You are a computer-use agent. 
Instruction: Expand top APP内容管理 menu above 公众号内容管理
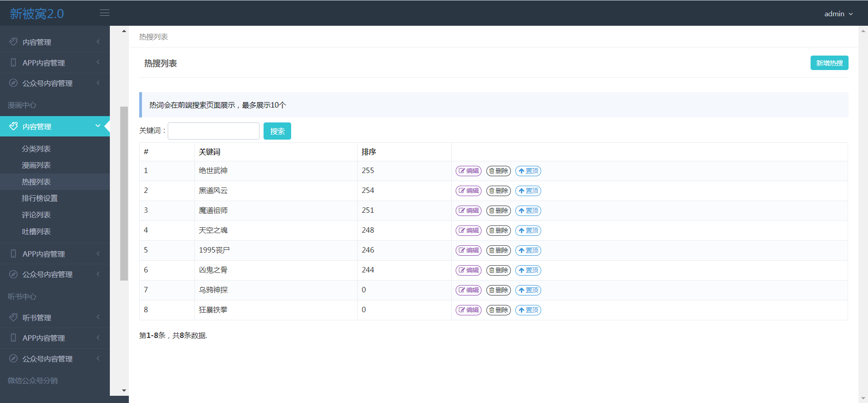[55, 63]
